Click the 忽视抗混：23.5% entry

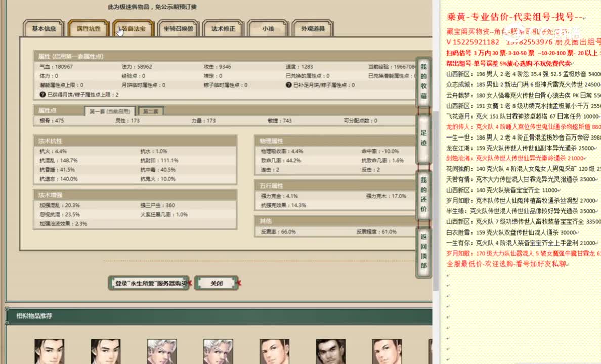(60, 214)
